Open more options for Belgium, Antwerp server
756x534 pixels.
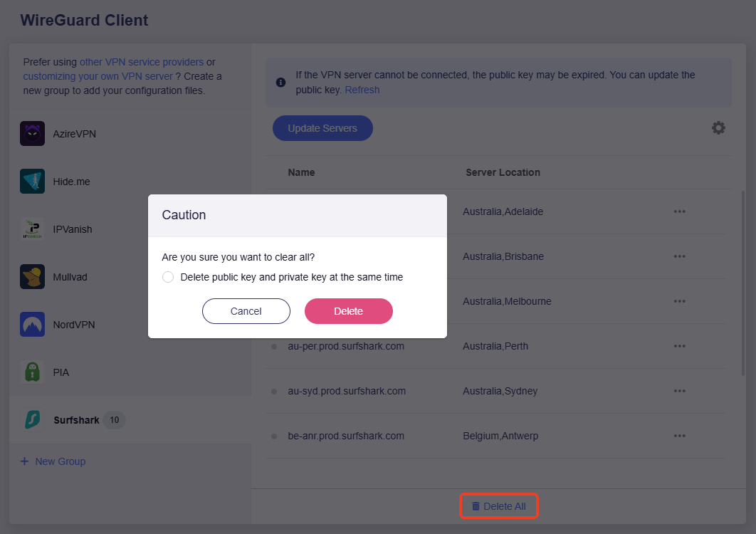679,436
